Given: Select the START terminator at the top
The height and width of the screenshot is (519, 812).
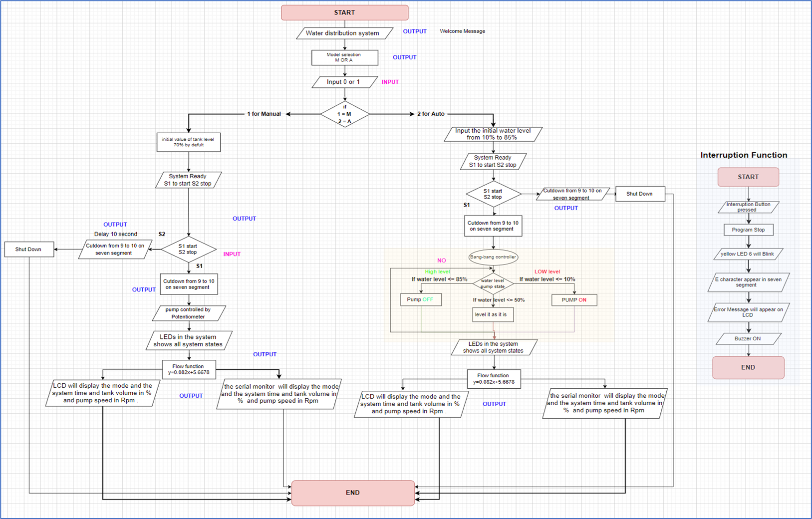Looking at the screenshot, I should tap(344, 12).
